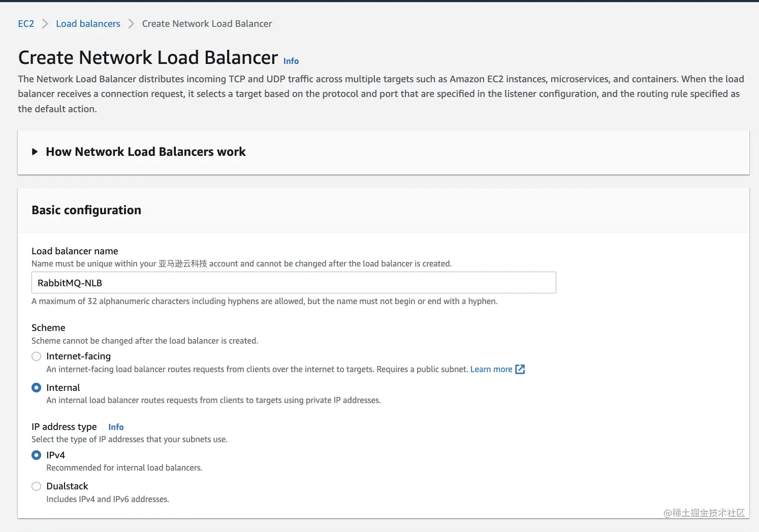Choose the IPv4 address type radio button
Viewport: 759px width, 532px height.
(37, 455)
